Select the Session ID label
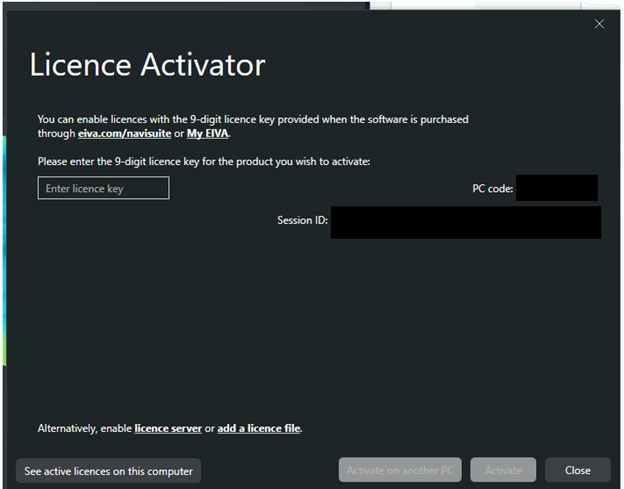 [302, 220]
